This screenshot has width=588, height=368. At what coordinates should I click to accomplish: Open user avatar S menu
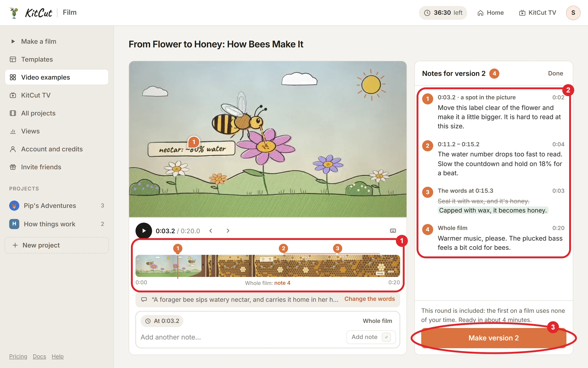pyautogui.click(x=573, y=13)
